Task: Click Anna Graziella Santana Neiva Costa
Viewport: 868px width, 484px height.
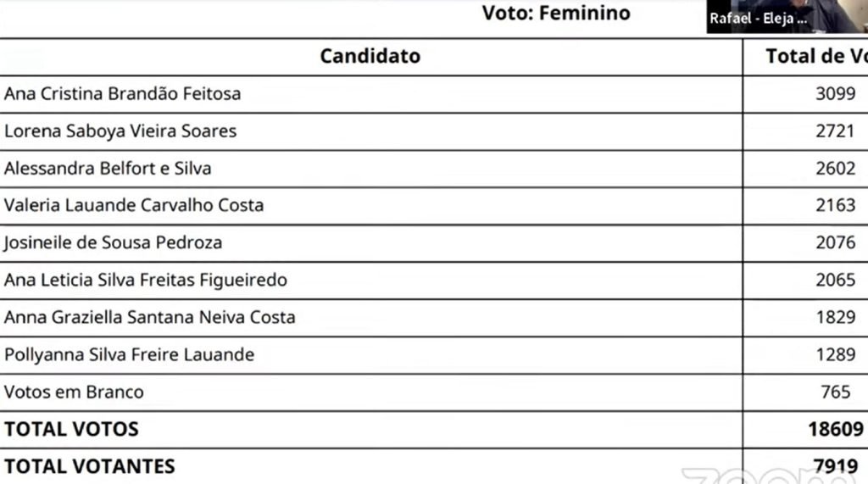Action: coord(150,317)
